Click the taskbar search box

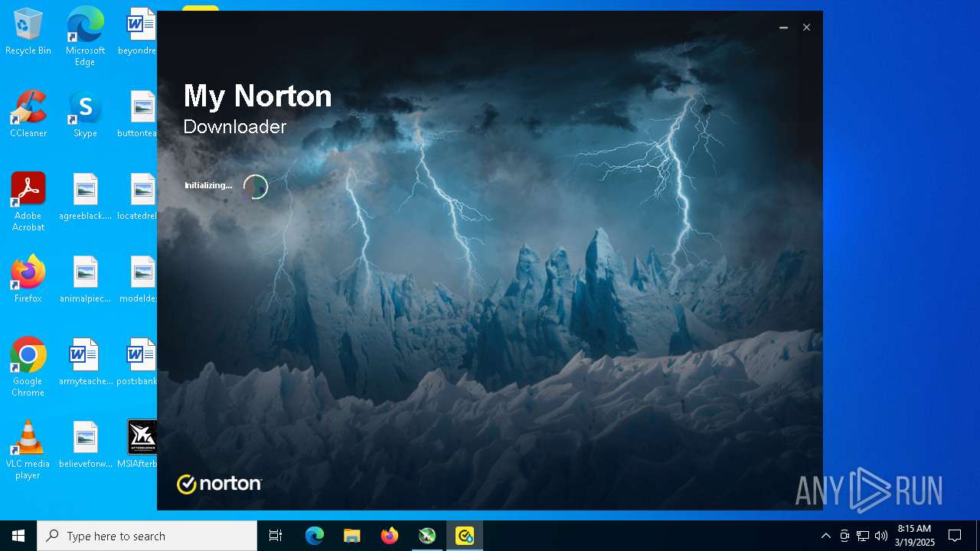click(147, 536)
